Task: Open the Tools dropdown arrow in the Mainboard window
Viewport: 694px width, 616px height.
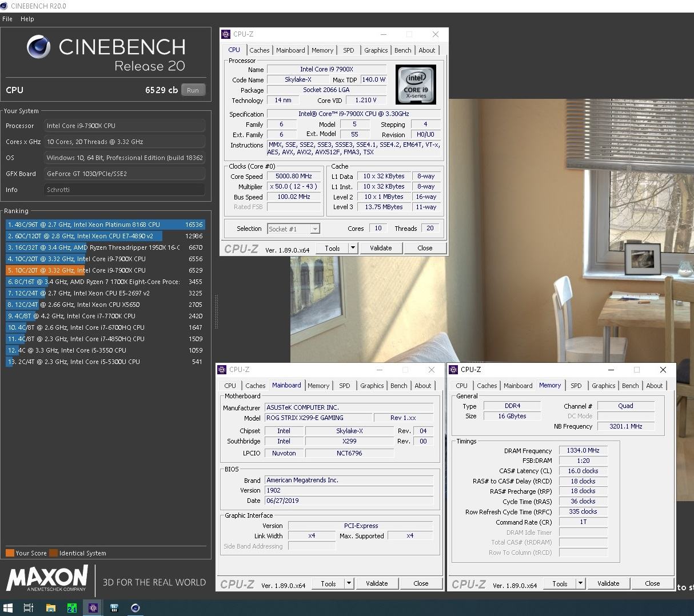Action: pos(349,583)
